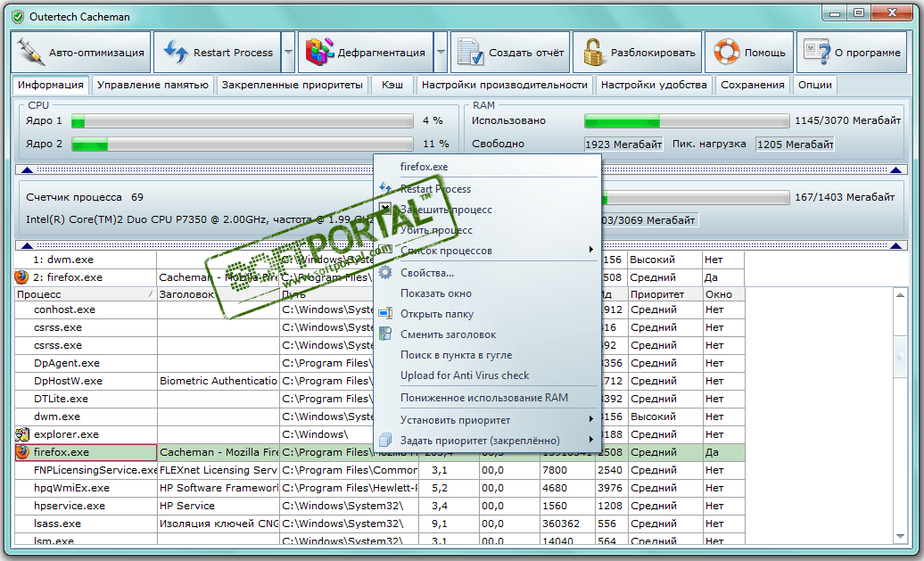This screenshot has width=924, height=561.
Task: Choose Поиск в пункта в гугле
Action: click(487, 355)
